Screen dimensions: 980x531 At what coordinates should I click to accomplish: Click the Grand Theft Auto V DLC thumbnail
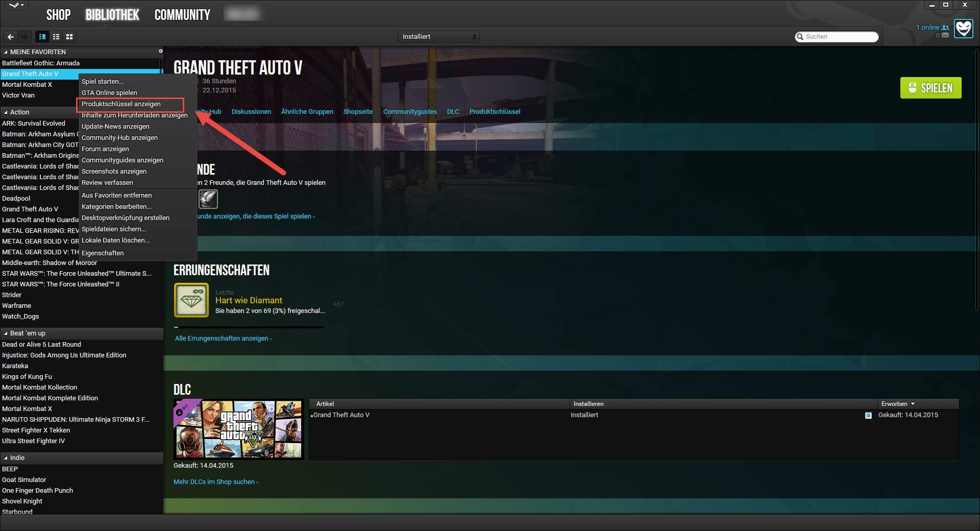(238, 429)
